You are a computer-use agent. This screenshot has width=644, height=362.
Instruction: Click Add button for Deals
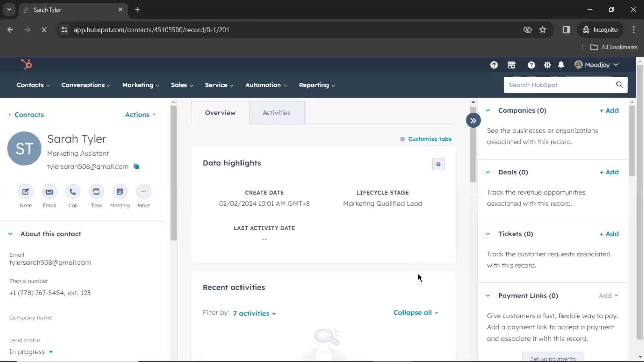coord(609,172)
